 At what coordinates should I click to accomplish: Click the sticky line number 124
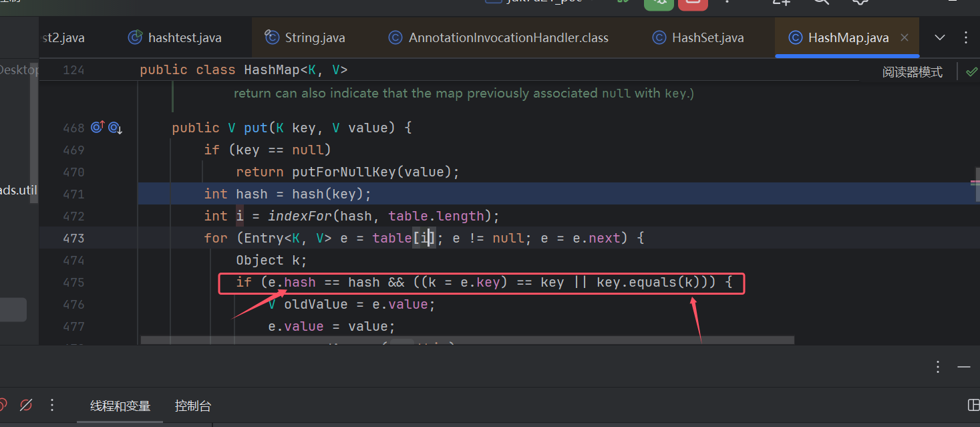73,69
